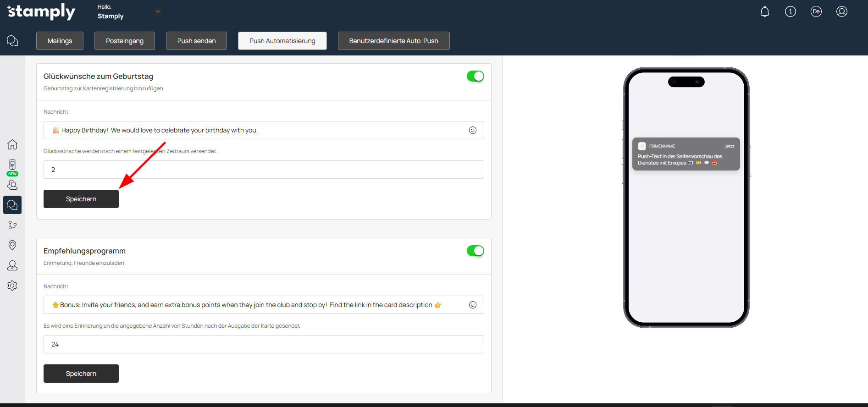868x407 pixels.
Task: Open the De language selector
Action: point(816,11)
